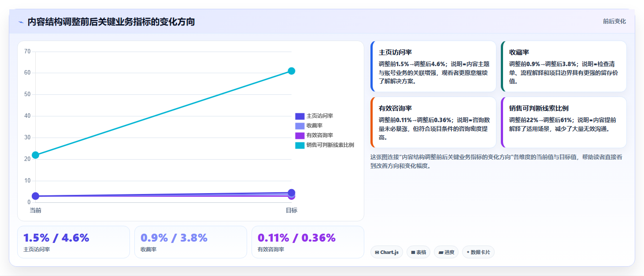Click the 0.9% / 3.8% stat card
Image resolution: width=644 pixels, height=276 pixels.
click(x=191, y=242)
